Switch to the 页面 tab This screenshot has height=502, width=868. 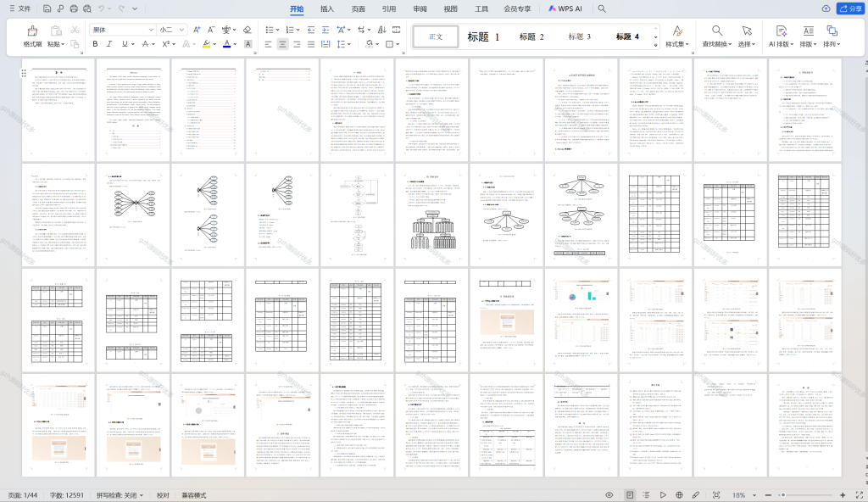(359, 8)
